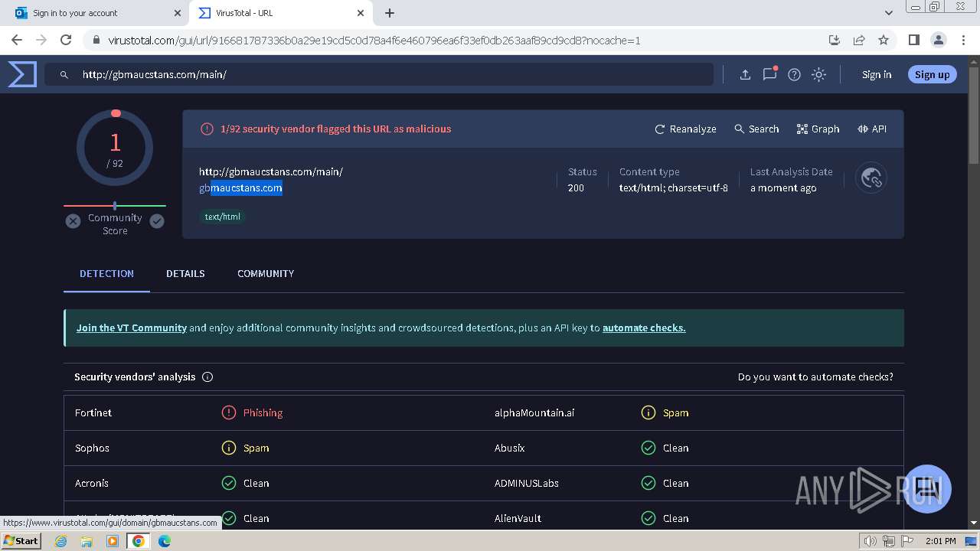Open the DETAILS tab

185,273
